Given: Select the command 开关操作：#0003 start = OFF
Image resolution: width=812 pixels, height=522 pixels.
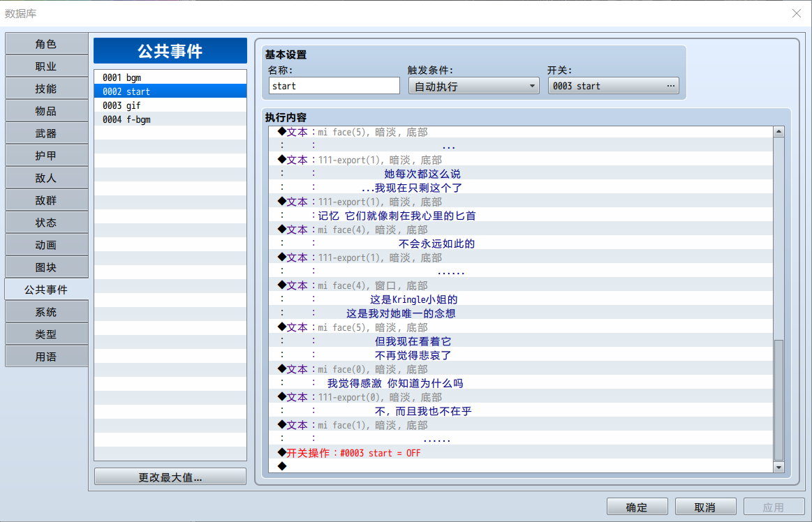Looking at the screenshot, I should pyautogui.click(x=521, y=453).
